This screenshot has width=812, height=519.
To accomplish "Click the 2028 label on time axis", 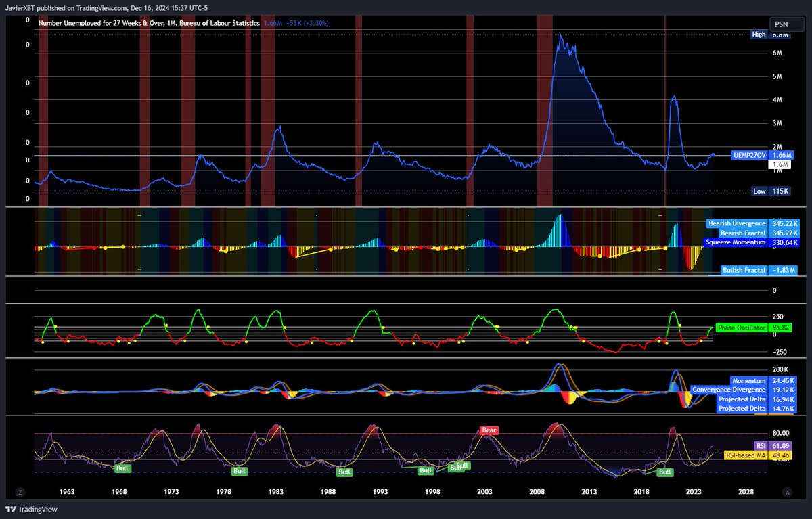I will pos(746,492).
